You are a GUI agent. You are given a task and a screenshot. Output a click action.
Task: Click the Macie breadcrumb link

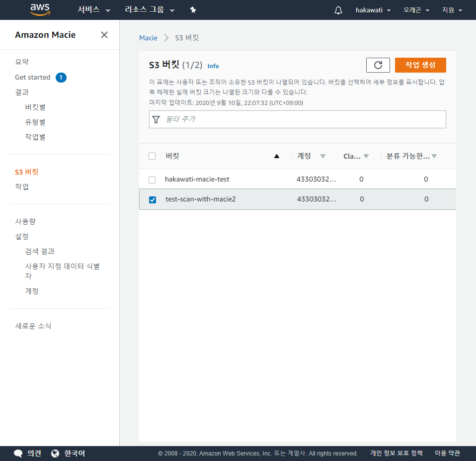(x=148, y=38)
